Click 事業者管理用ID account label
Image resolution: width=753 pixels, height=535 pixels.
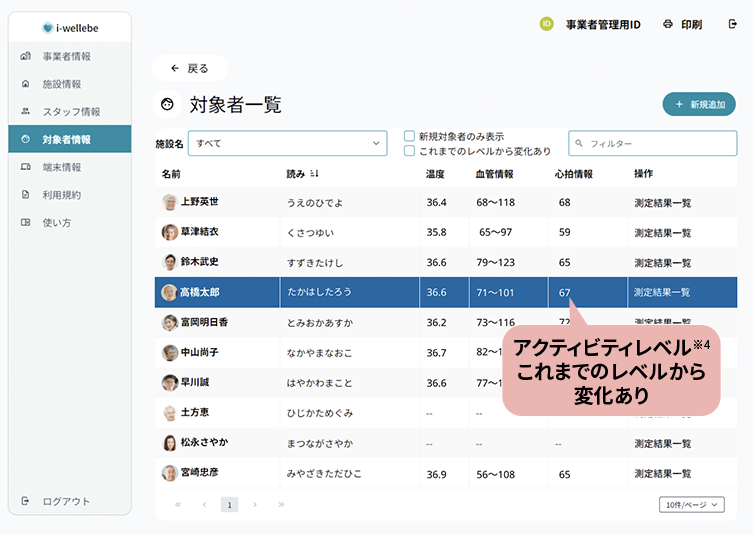pos(603,24)
